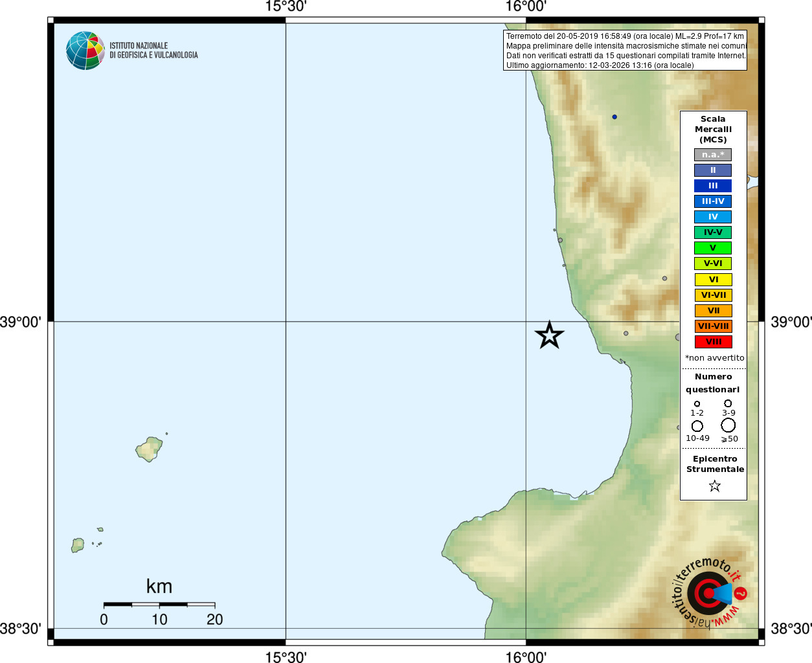Click the top 15°30' longitude label

click(x=286, y=6)
